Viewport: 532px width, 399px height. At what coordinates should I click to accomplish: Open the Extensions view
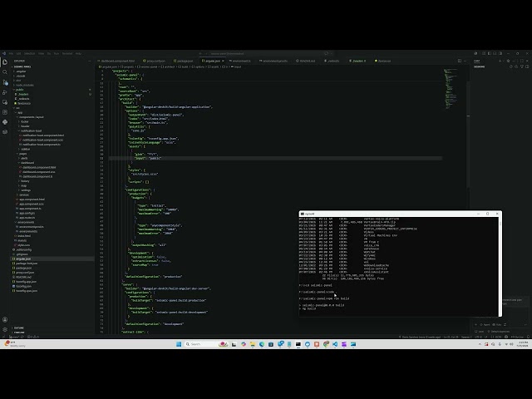[5, 112]
